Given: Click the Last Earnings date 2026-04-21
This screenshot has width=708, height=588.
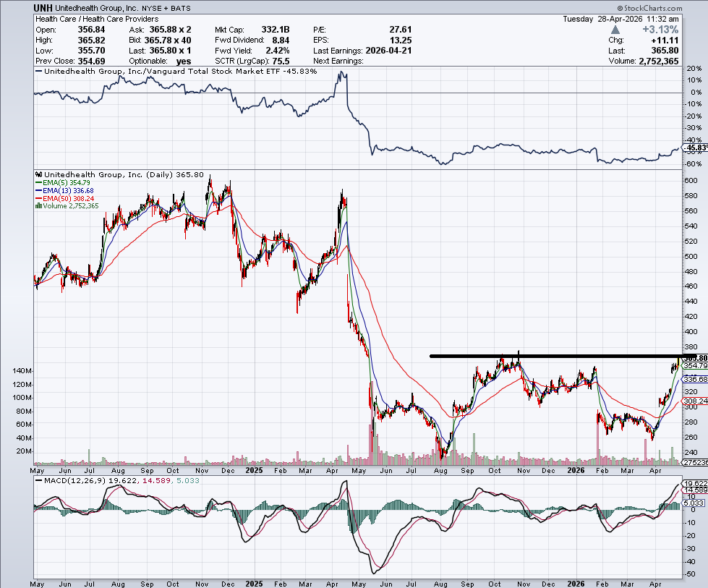Looking at the screenshot, I should pyautogui.click(x=388, y=51).
